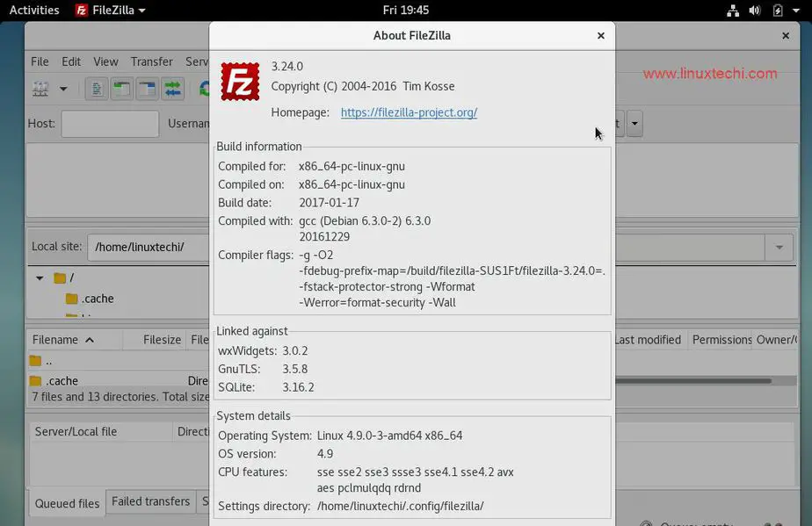Open the Site Manager dropdown arrow
The width and height of the screenshot is (812, 526).
coord(63,89)
